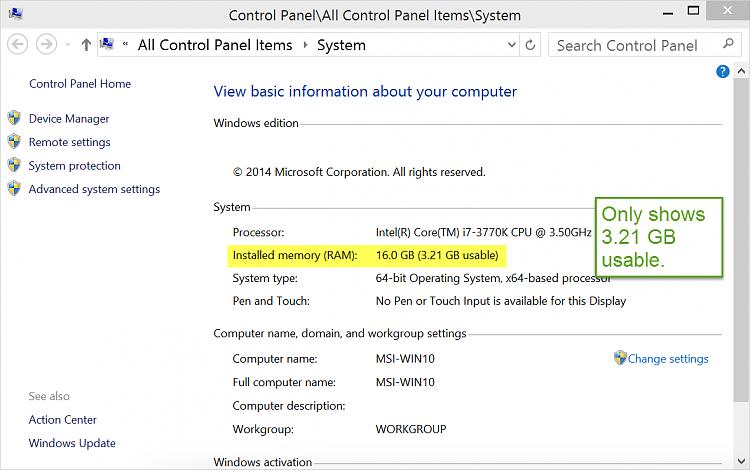Minimize the System window
The image size is (750, 470).
(668, 13)
